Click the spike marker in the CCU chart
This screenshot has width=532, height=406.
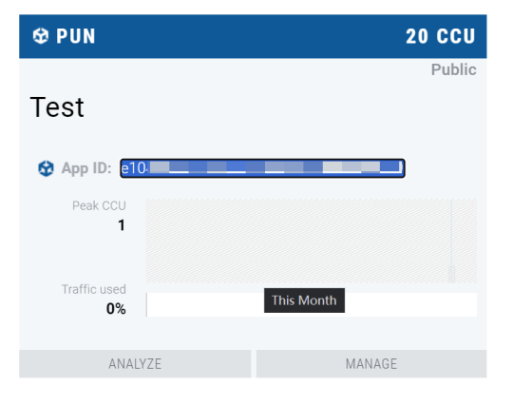[x=451, y=274]
